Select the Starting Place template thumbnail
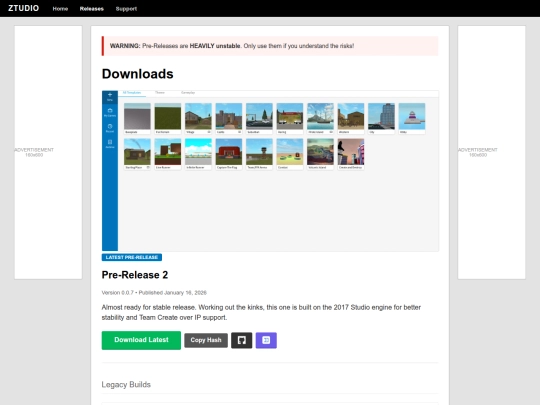The width and height of the screenshot is (540, 405). coord(137,154)
